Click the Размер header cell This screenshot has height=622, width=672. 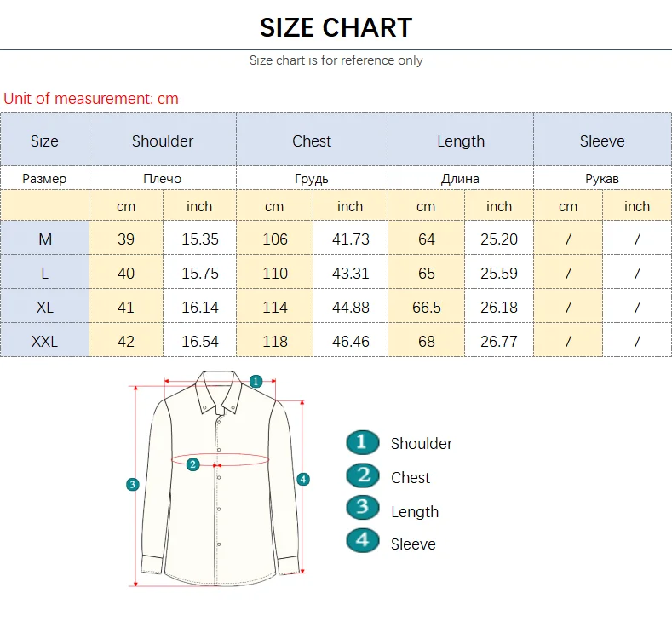tap(44, 179)
